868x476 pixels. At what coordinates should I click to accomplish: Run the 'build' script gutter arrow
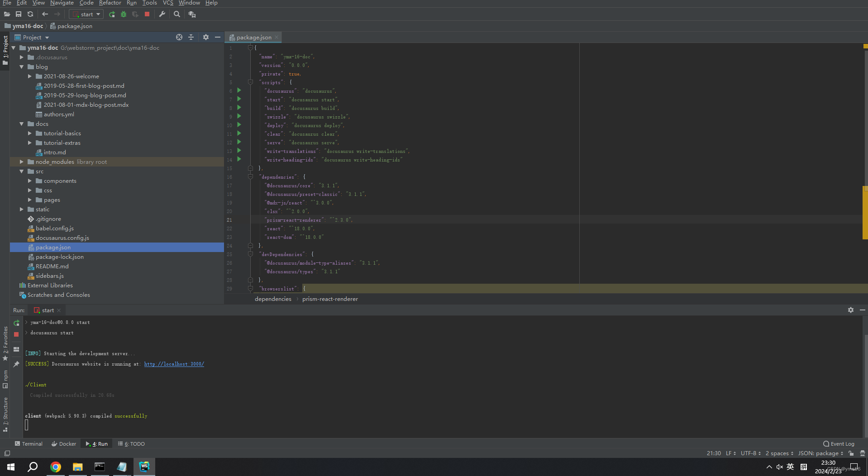point(239,108)
